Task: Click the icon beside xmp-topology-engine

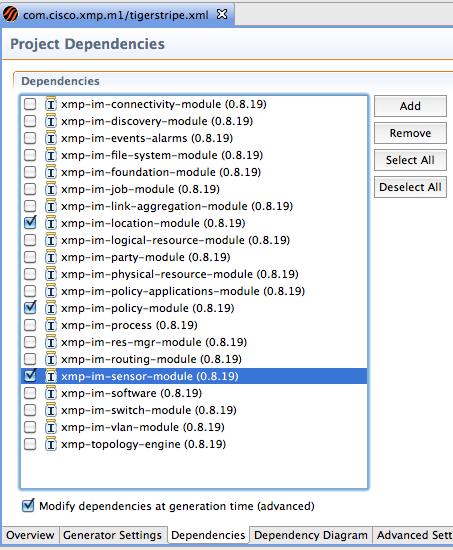Action: click(51, 444)
